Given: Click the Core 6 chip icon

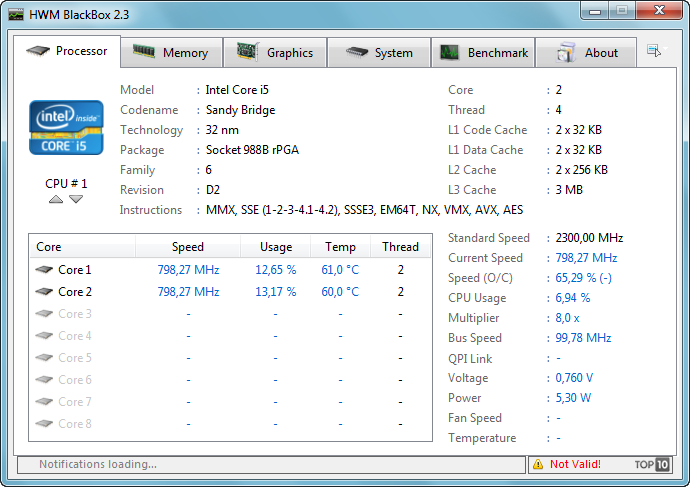Looking at the screenshot, I should [x=44, y=380].
